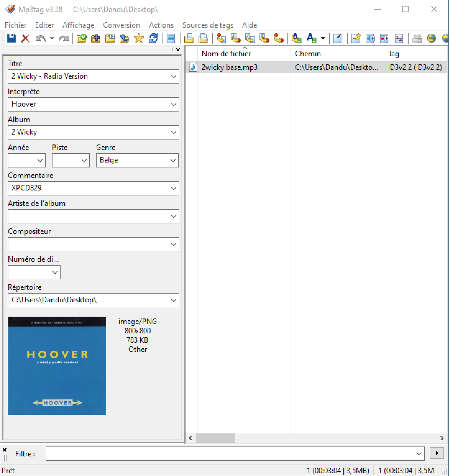Expand the Artiste de l'album dropdown
Screen dimensions: 449x476
tap(173, 216)
